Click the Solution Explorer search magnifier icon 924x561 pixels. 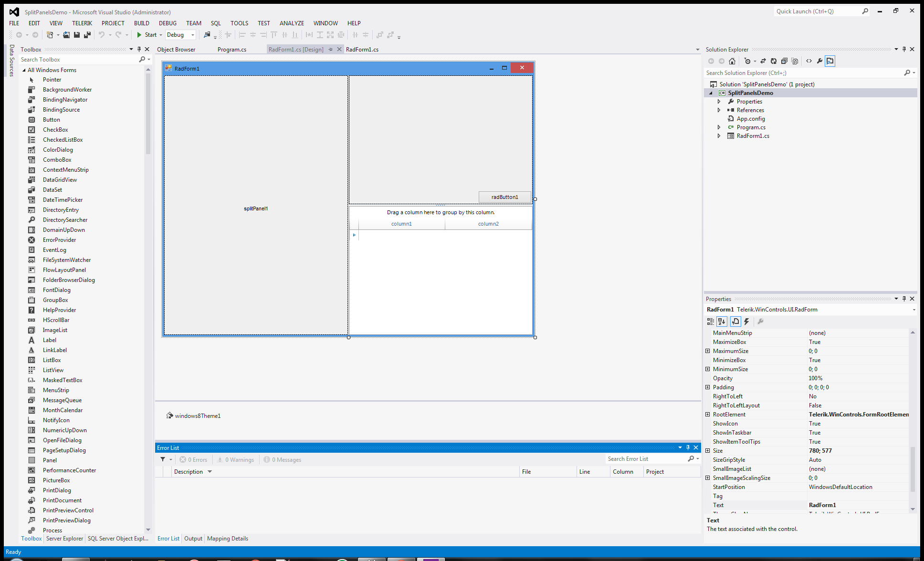click(x=907, y=73)
